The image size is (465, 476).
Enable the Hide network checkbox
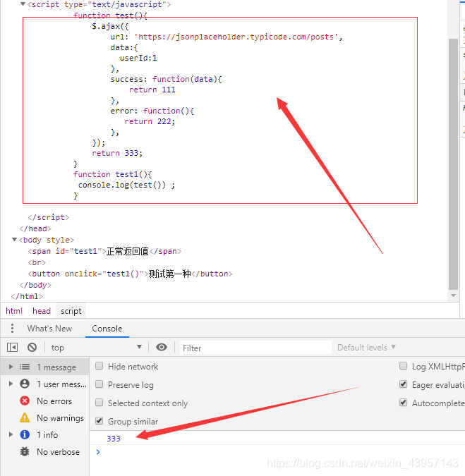[99, 366]
